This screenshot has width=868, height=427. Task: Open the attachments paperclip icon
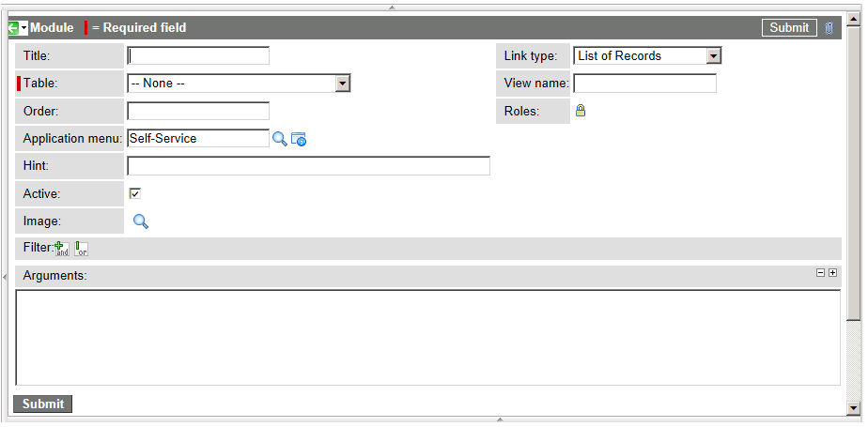pyautogui.click(x=829, y=28)
